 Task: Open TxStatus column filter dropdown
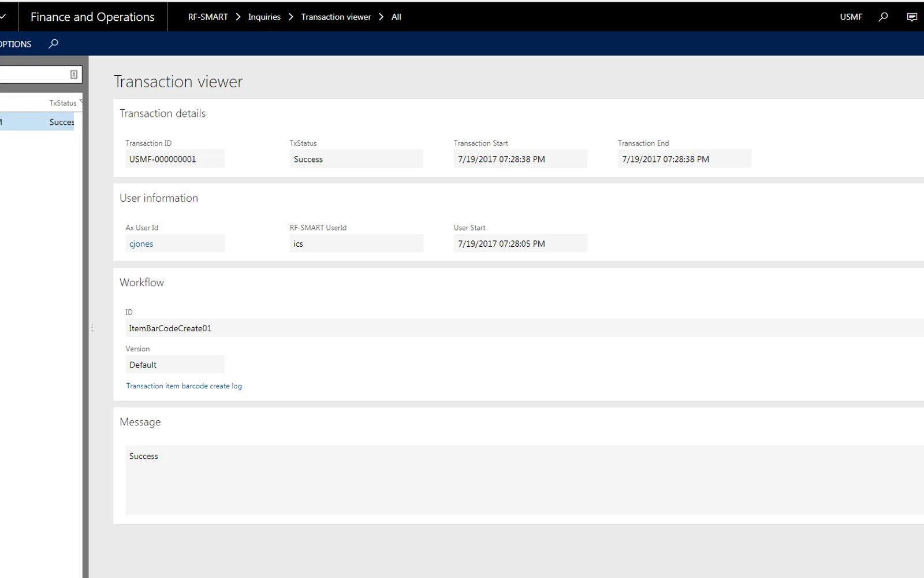[81, 102]
